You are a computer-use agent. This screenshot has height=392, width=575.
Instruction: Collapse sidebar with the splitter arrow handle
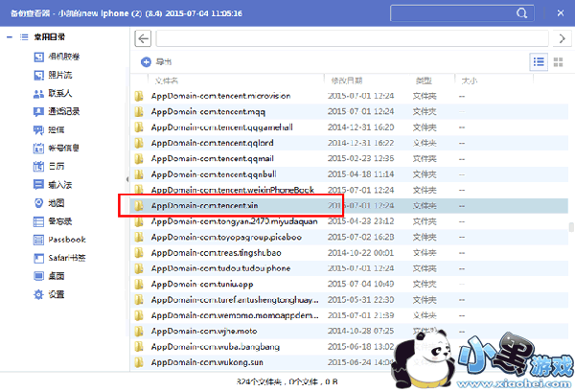[127, 179]
